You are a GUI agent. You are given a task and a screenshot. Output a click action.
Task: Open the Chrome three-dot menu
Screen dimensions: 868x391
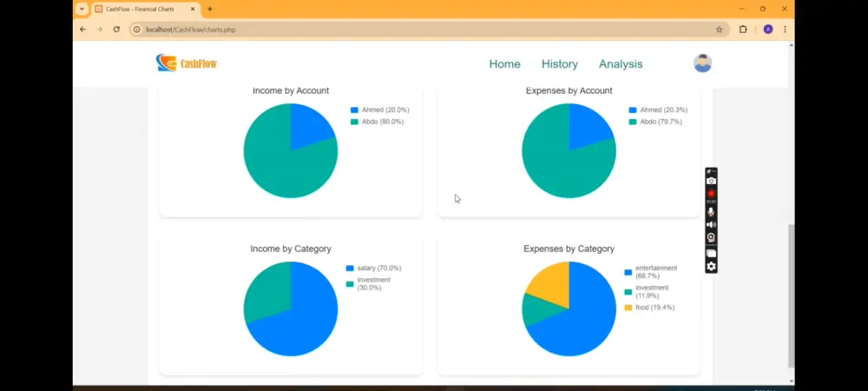785,30
